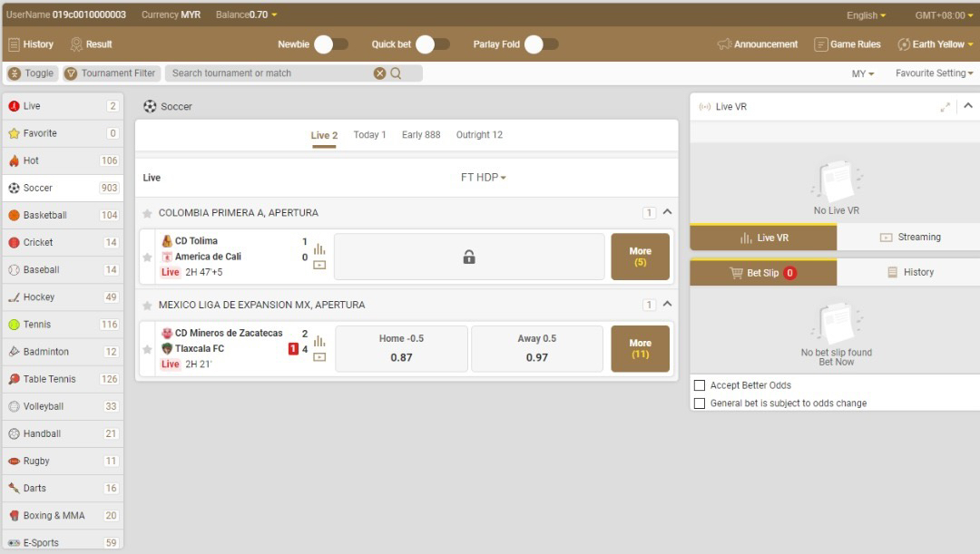
Task: Click the search tournament or match field
Action: tap(268, 73)
